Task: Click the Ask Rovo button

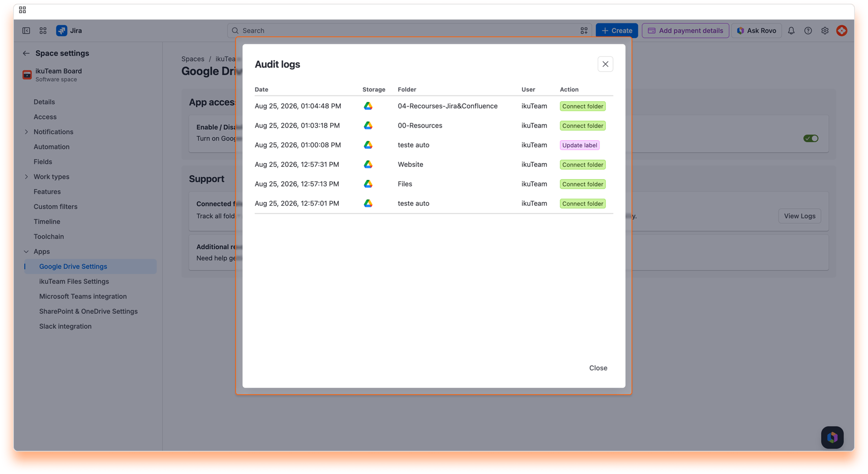Action: tap(756, 30)
